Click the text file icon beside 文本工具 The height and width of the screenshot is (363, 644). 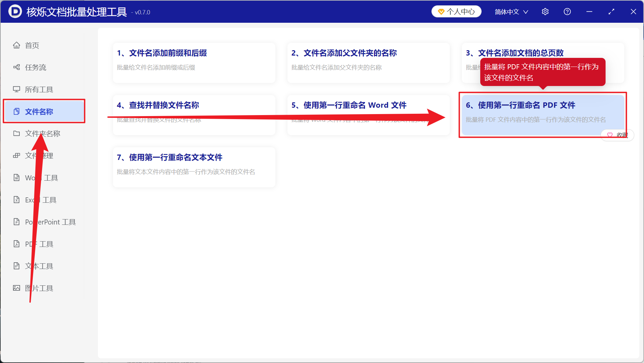click(16, 266)
